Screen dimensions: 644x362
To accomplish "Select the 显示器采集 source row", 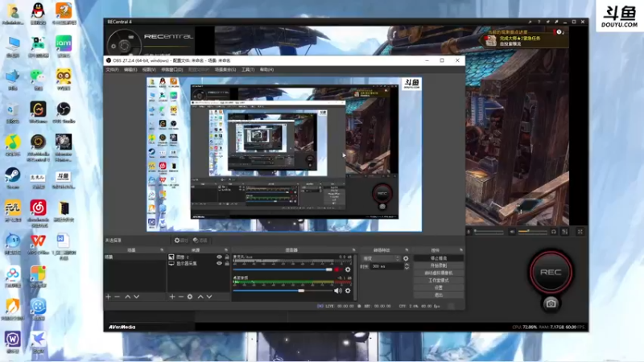I will [x=198, y=264].
